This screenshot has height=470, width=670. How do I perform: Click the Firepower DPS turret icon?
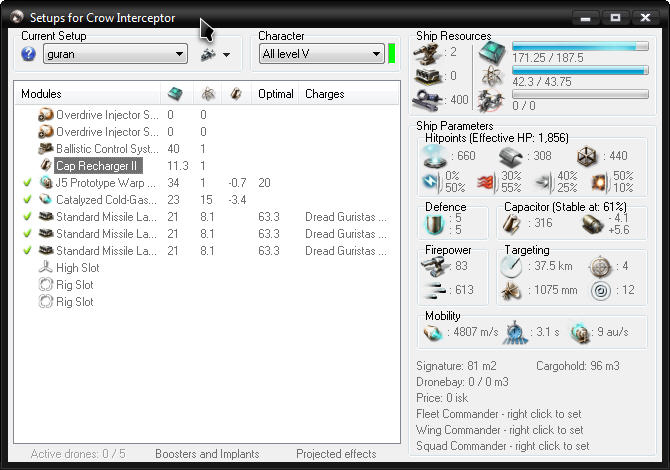pos(435,266)
